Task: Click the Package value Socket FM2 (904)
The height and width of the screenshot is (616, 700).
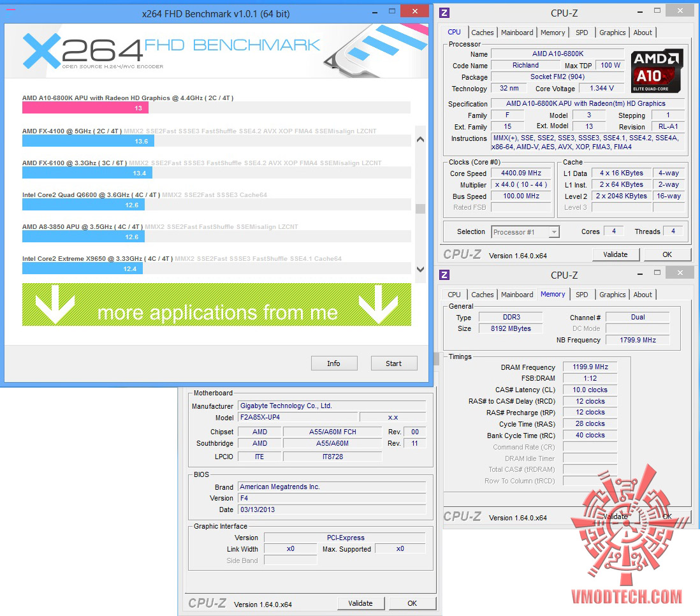Action: (x=558, y=77)
